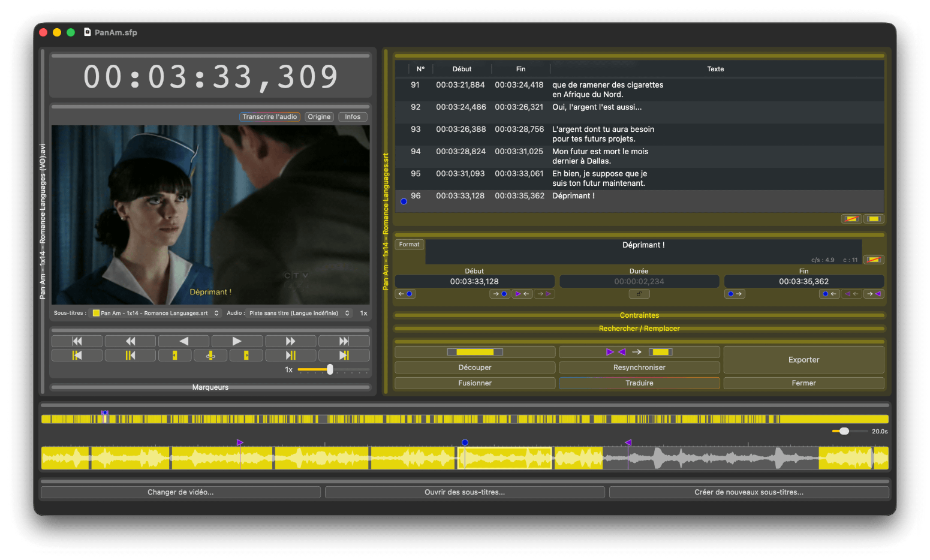Click the Fin time field showing 00:03:35,362

pyautogui.click(x=803, y=281)
